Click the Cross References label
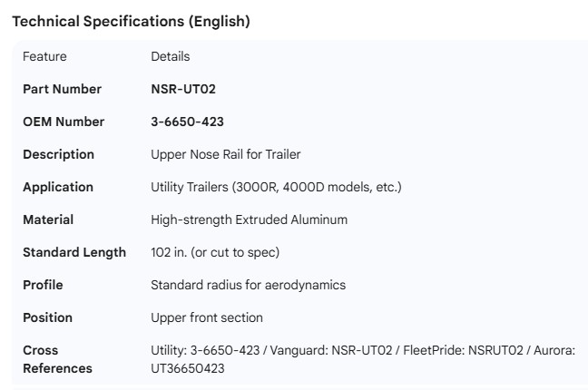The height and width of the screenshot is (390, 588). pyautogui.click(x=57, y=359)
